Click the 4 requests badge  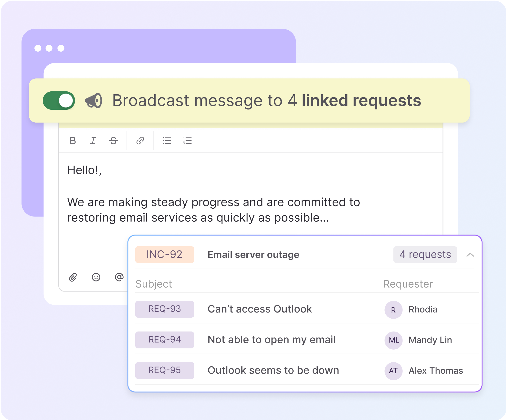click(425, 255)
